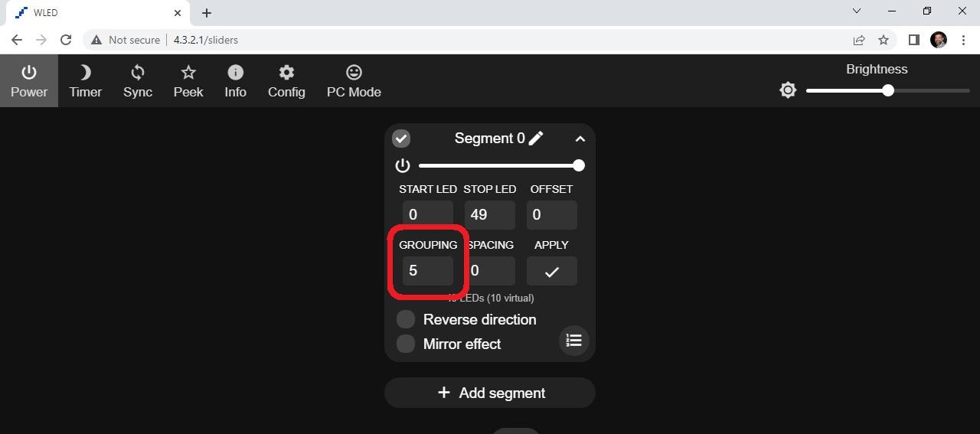The height and width of the screenshot is (434, 980).
Task: Enable Reverse direction checkbox
Action: (406, 319)
